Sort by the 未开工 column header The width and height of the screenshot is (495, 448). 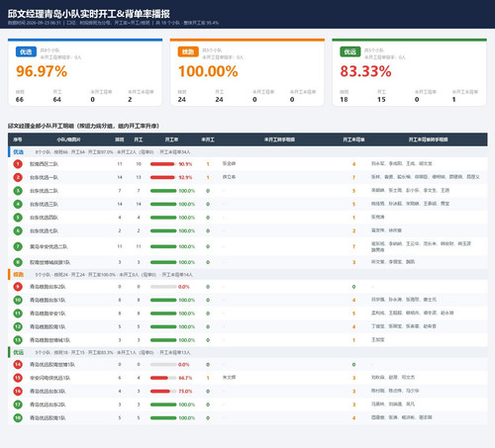point(208,139)
